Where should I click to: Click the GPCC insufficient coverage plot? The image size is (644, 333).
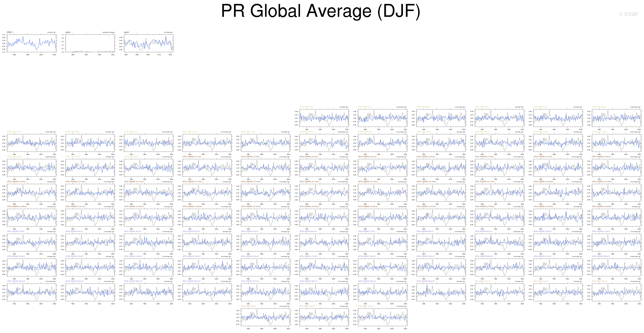click(90, 43)
